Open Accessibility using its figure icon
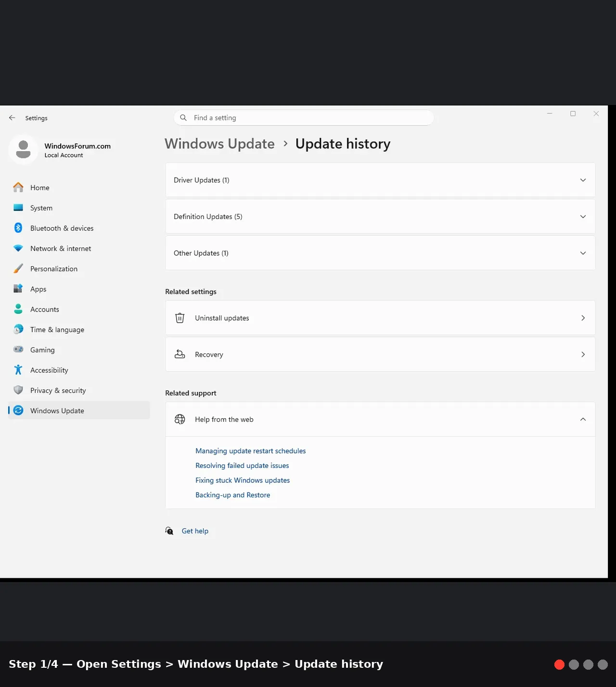The width and height of the screenshot is (616, 687). click(x=18, y=370)
